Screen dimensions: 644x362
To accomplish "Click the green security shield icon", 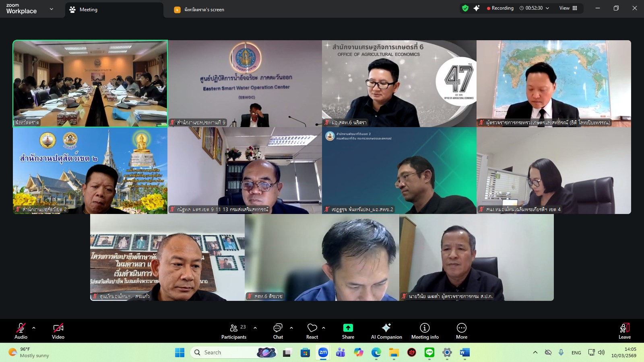I will click(465, 8).
